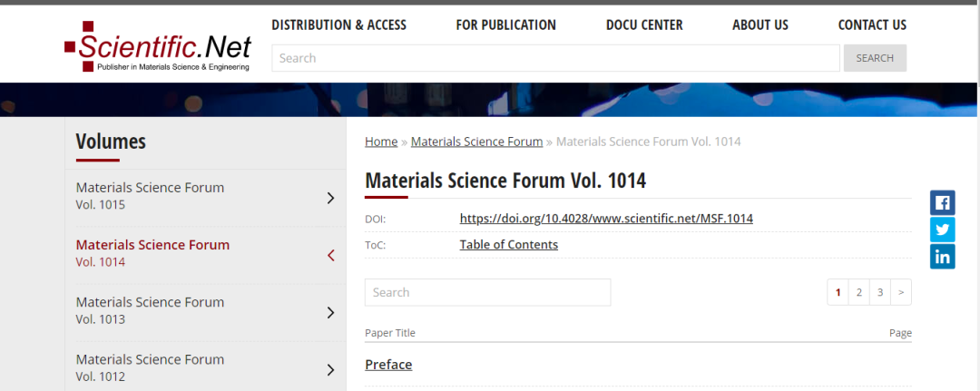The height and width of the screenshot is (391, 980).
Task: Open Distribution & Access menu
Action: tap(338, 25)
